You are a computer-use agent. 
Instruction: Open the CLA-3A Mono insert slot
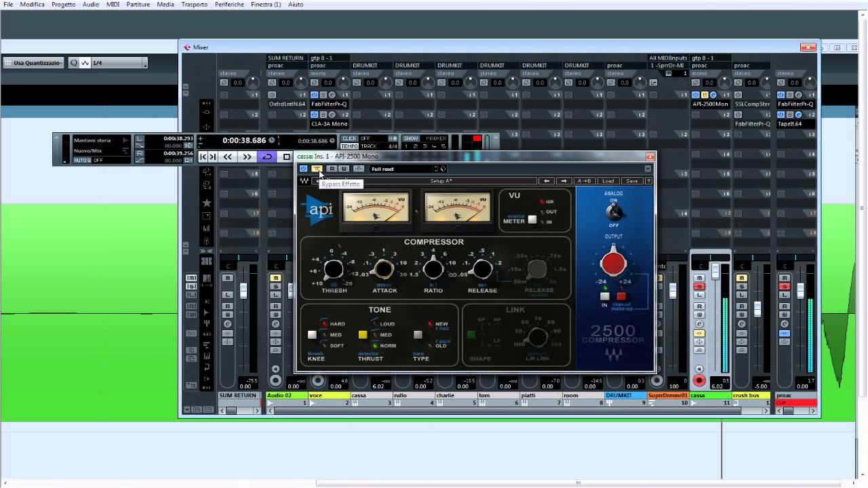329,124
